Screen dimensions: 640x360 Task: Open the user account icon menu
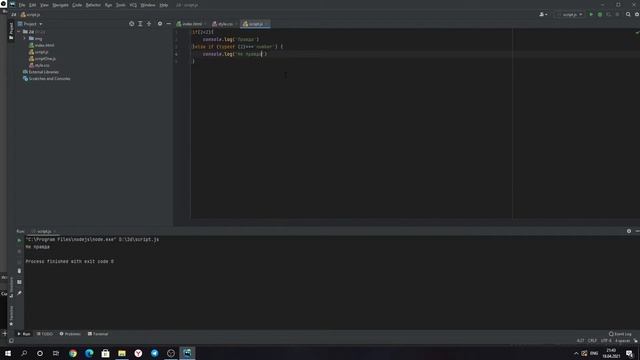tap(542, 15)
